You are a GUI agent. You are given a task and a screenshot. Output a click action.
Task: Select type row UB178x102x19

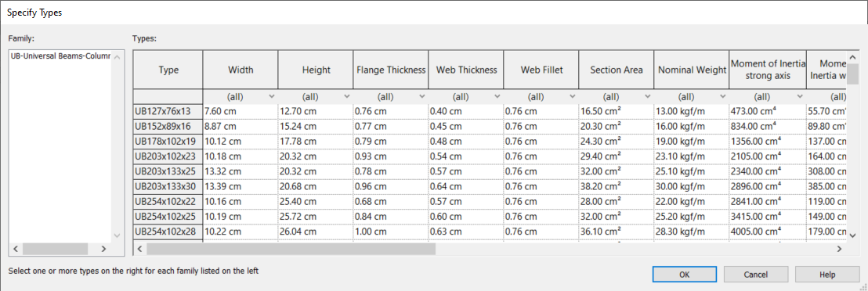tap(168, 141)
